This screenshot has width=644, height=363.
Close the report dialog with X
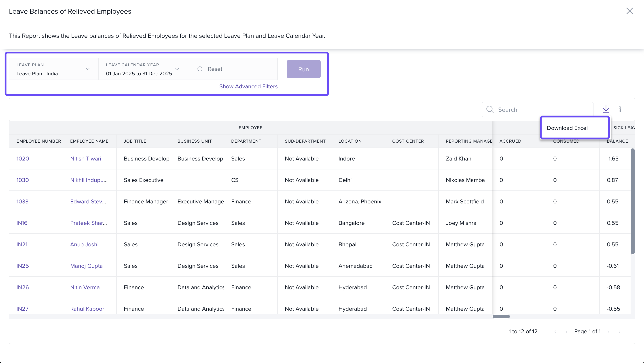(x=629, y=11)
